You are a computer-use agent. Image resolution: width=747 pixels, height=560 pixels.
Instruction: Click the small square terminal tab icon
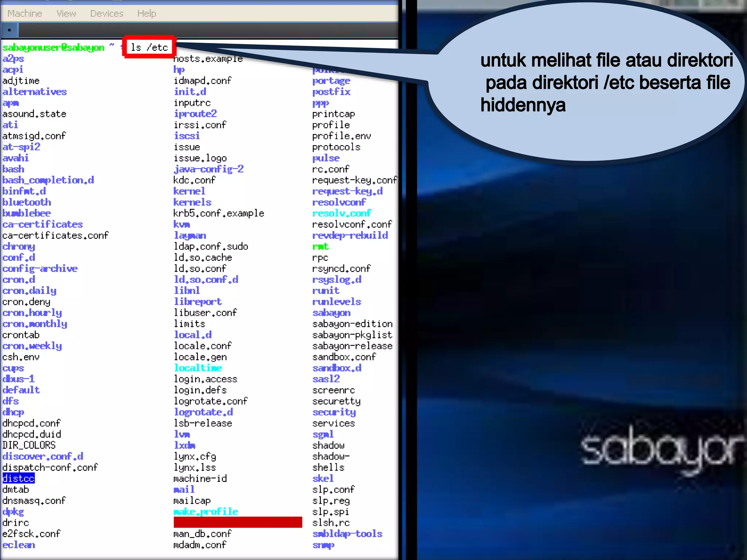pos(9,30)
